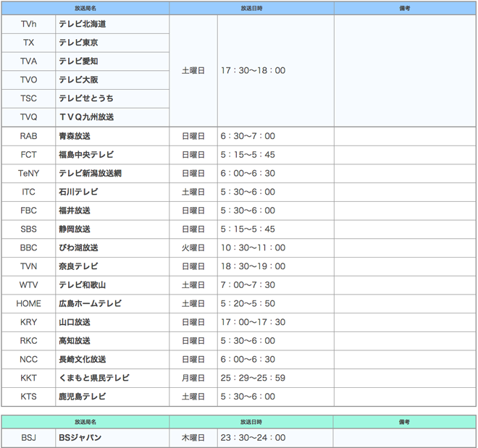The height and width of the screenshot is (448, 478).
Task: Click the ITC station code
Action: click(x=29, y=192)
